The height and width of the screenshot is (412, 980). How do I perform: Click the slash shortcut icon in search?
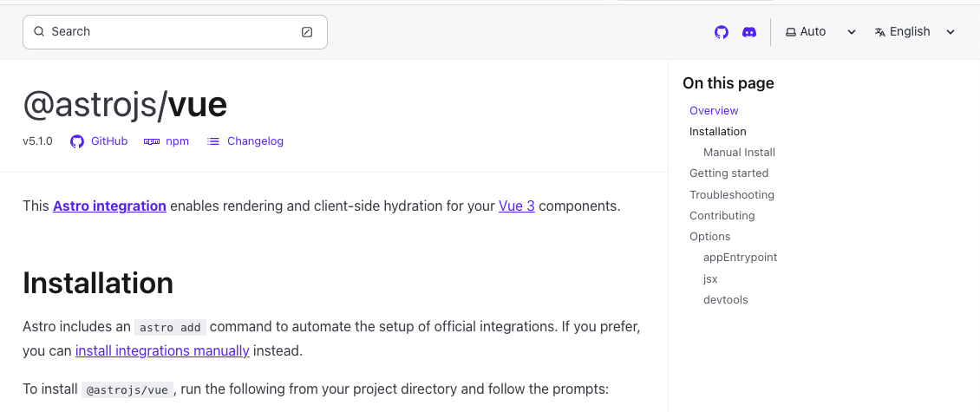307,32
